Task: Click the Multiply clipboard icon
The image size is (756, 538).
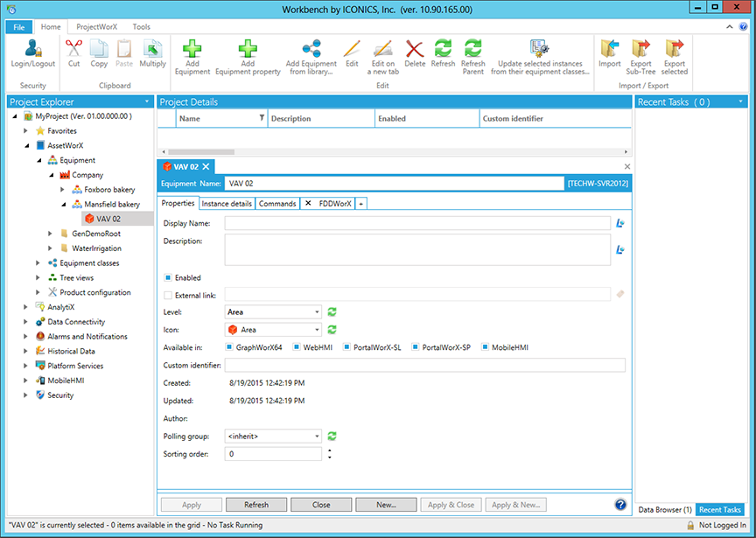Action: 152,51
